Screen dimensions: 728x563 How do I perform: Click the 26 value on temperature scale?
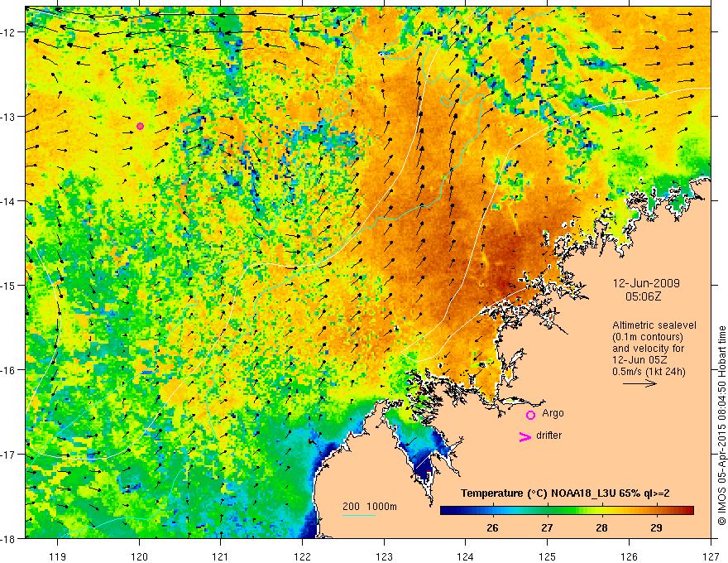[x=492, y=527]
